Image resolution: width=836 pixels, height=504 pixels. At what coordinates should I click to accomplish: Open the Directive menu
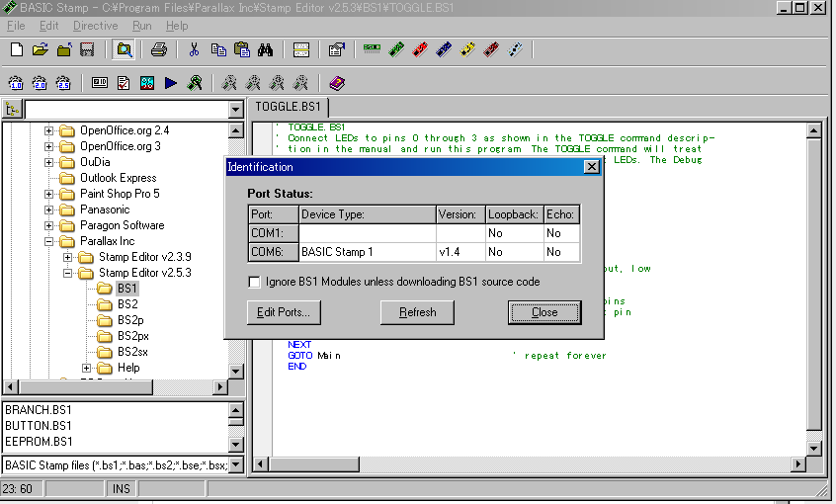96,26
